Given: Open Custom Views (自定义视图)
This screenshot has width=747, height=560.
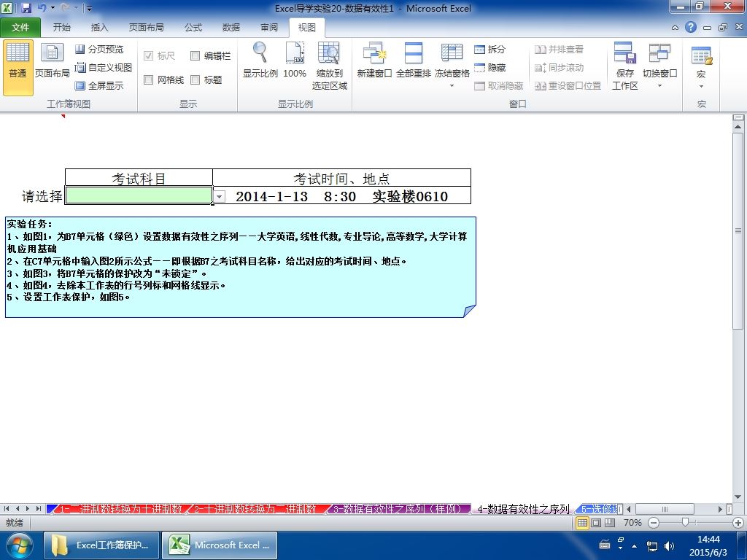Looking at the screenshot, I should coord(103,67).
